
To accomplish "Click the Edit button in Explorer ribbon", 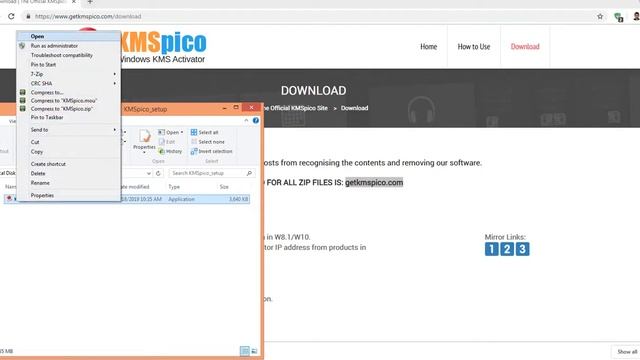I will pos(167,142).
